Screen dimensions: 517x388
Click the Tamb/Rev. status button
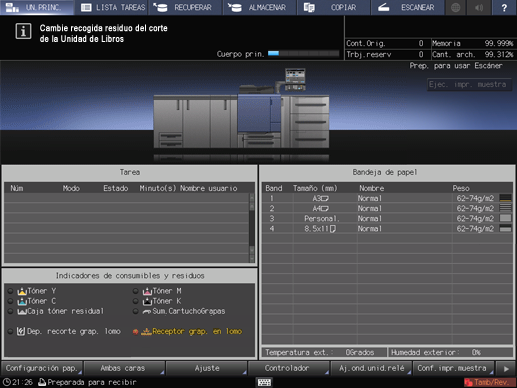[x=488, y=382]
